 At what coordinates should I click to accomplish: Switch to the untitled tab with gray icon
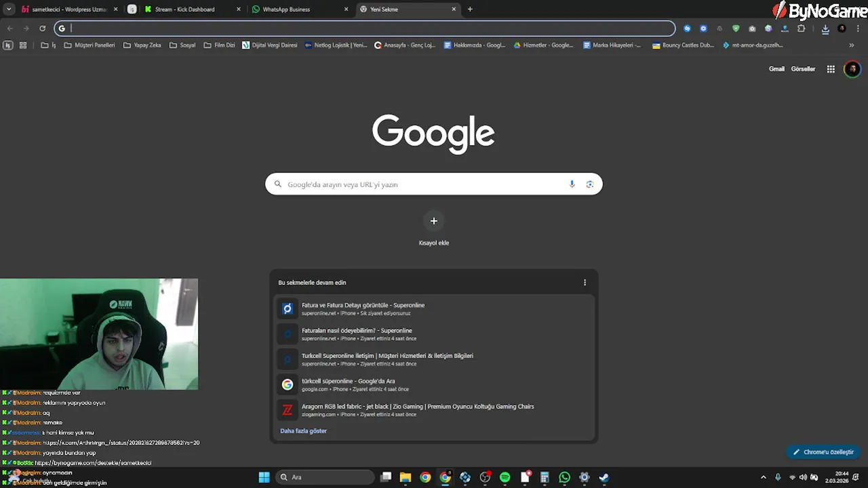(132, 9)
